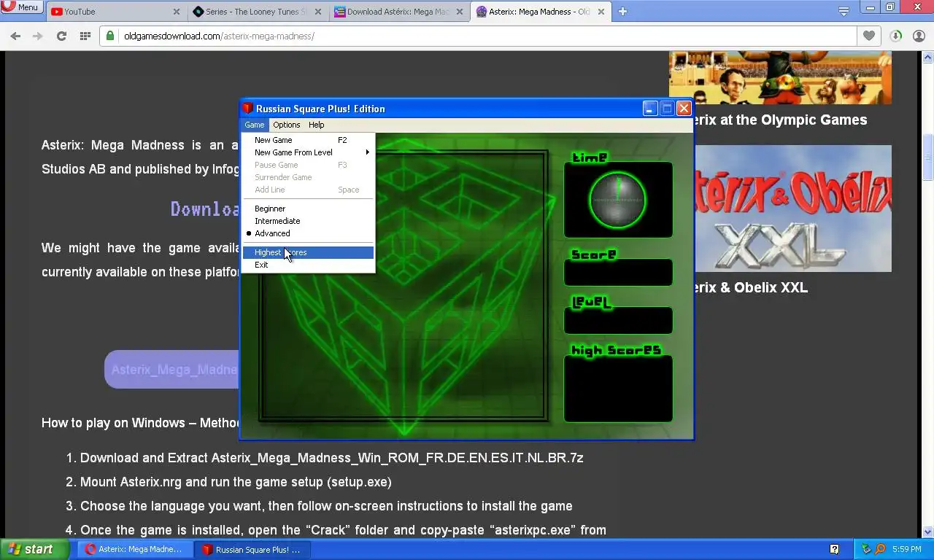
Task: Open Highest Scores from Game menu
Action: (x=308, y=252)
